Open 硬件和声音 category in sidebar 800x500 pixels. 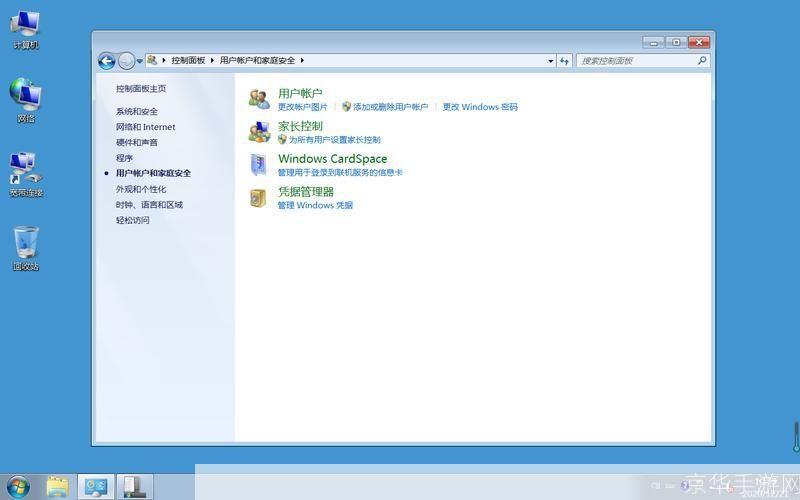pyautogui.click(x=137, y=142)
